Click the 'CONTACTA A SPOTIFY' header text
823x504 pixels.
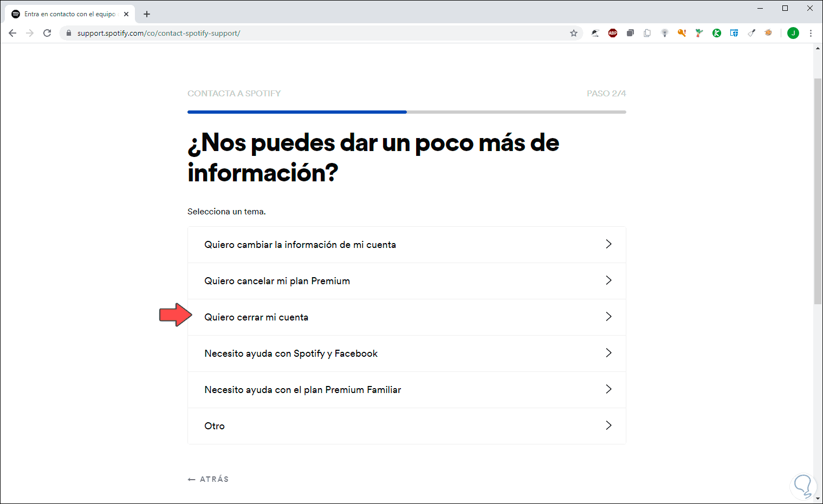point(234,94)
